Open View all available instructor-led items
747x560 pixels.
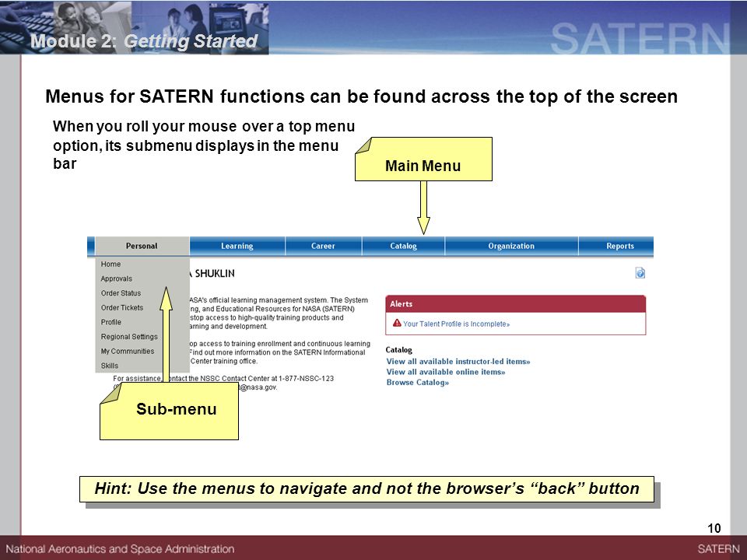tap(458, 362)
